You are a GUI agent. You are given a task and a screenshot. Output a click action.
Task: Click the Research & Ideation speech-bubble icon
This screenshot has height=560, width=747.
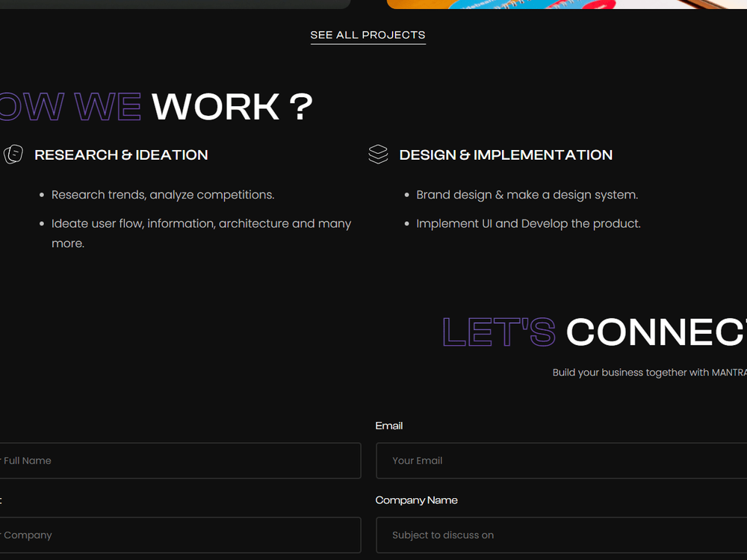click(x=13, y=155)
